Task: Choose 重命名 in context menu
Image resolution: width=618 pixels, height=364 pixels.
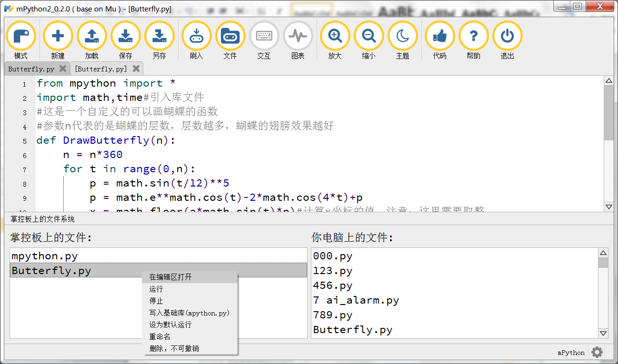Action: point(189,336)
